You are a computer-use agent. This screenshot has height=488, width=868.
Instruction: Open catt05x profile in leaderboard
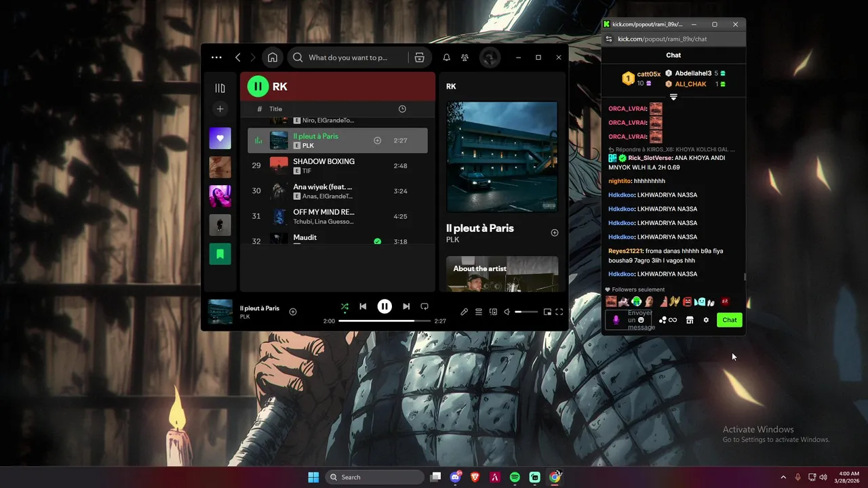648,75
